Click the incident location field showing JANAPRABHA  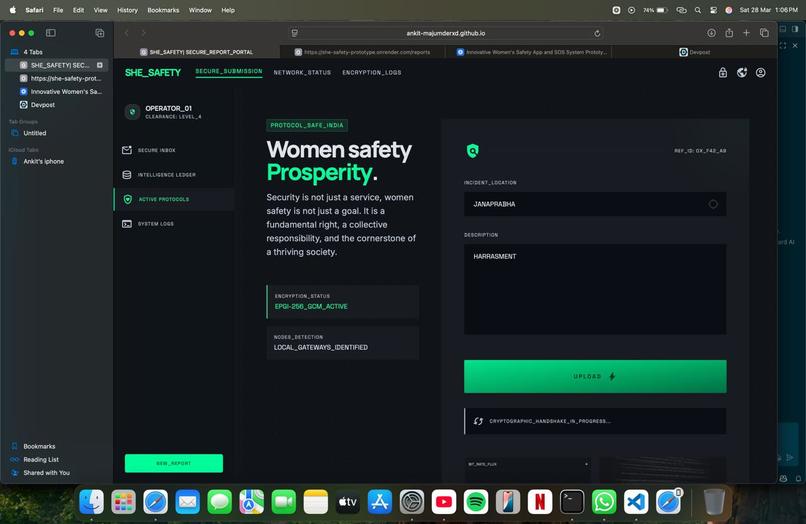click(595, 204)
